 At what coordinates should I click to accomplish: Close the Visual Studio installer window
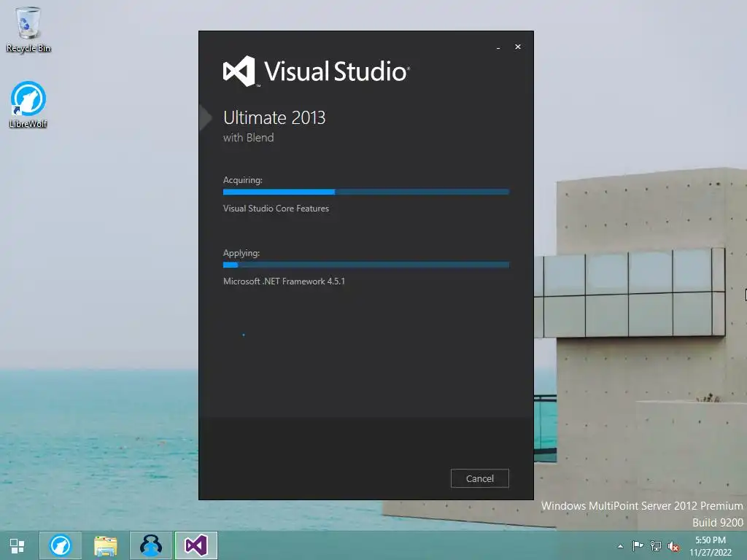pos(518,47)
